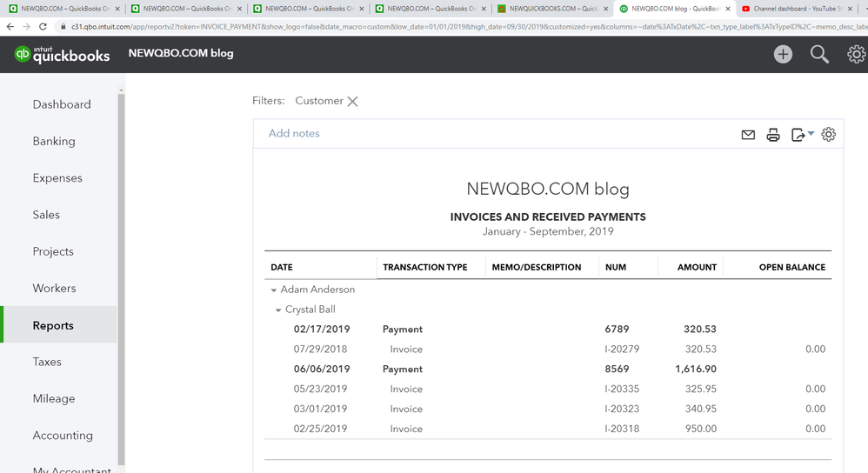Close the NEWQBO.COM blog browser tab
This screenshot has height=473, width=868.
point(728,9)
